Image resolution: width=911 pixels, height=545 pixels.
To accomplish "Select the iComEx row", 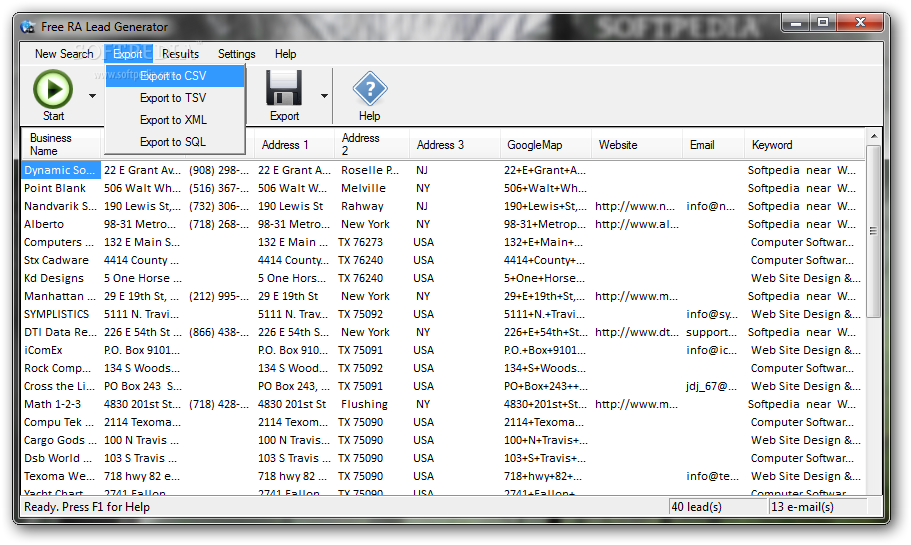I will coord(443,350).
